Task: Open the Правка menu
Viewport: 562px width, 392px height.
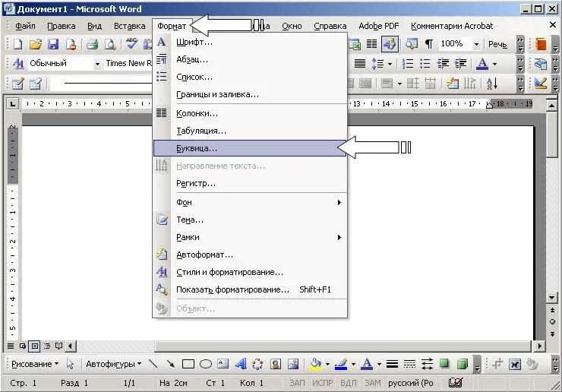Action: 62,26
